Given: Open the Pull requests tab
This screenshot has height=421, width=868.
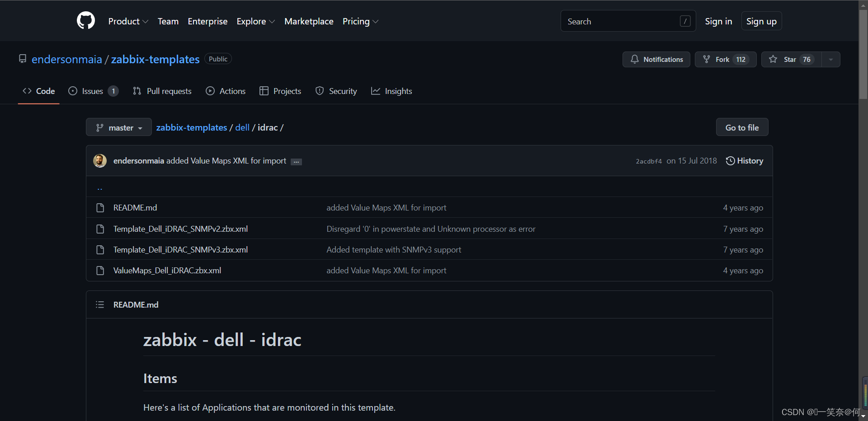Looking at the screenshot, I should tap(162, 91).
